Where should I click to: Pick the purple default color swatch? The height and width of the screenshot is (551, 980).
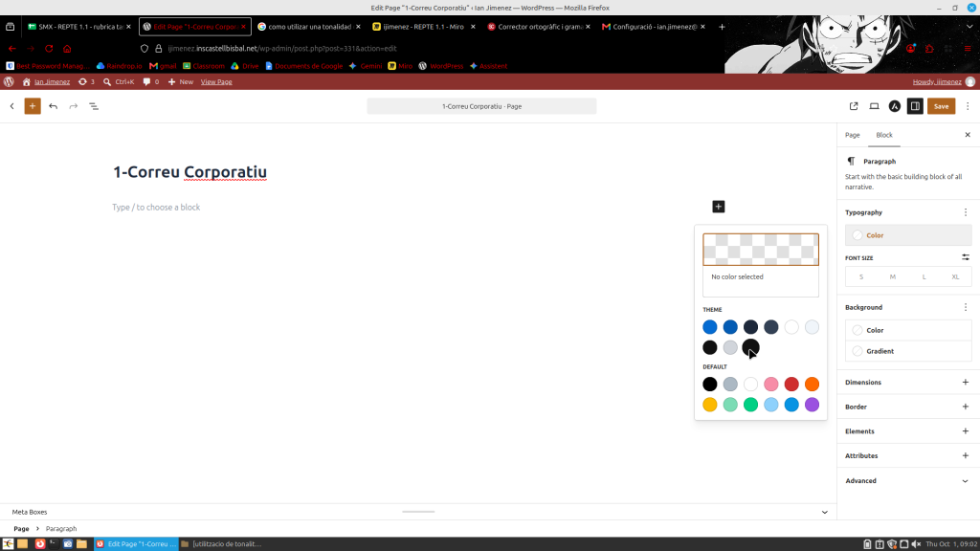pos(812,405)
